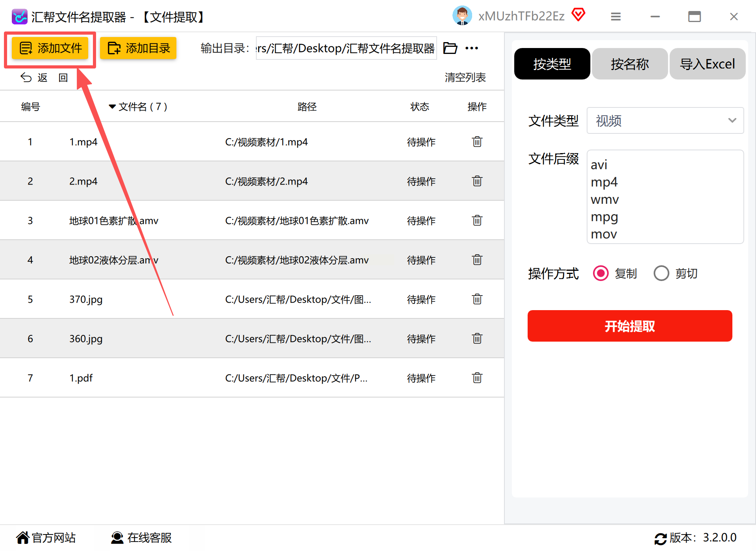Image resolution: width=756 pixels, height=551 pixels.
Task: Click 清空列表 (clear list) to empty the list
Action: 465,77
